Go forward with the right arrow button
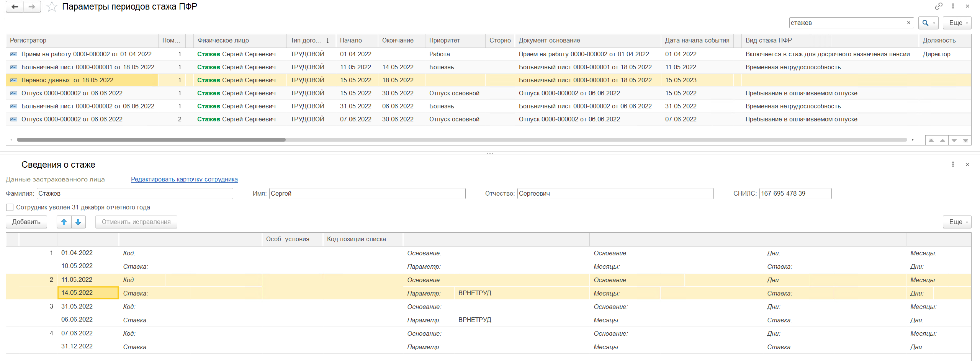980x361 pixels. tap(32, 7)
